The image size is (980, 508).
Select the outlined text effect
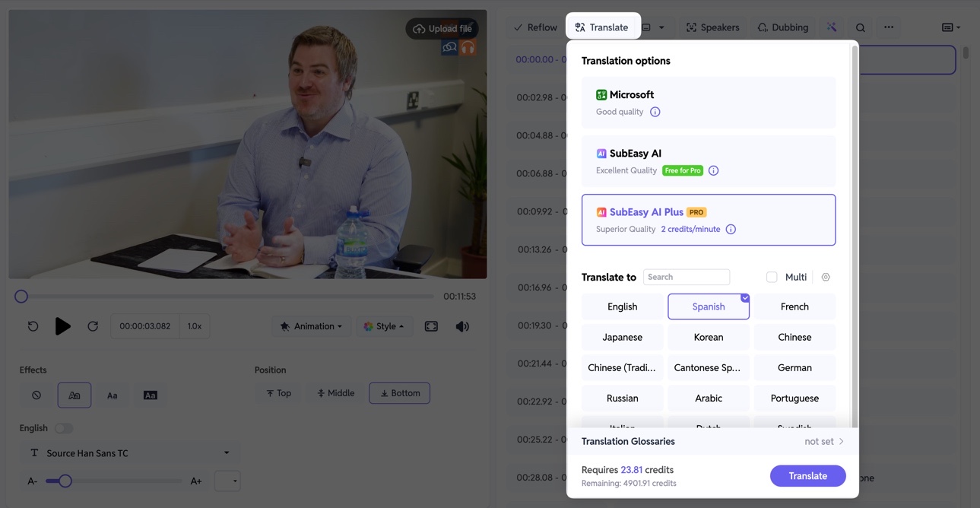pos(75,395)
